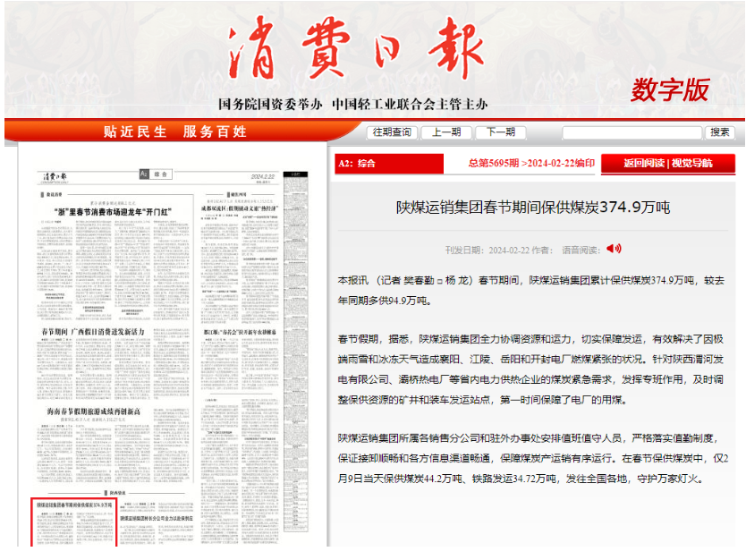Click the article title 陕煤运销集团春节期间保供煤炭374.9万吨
The height and width of the screenshot is (560, 746).
pos(533,208)
